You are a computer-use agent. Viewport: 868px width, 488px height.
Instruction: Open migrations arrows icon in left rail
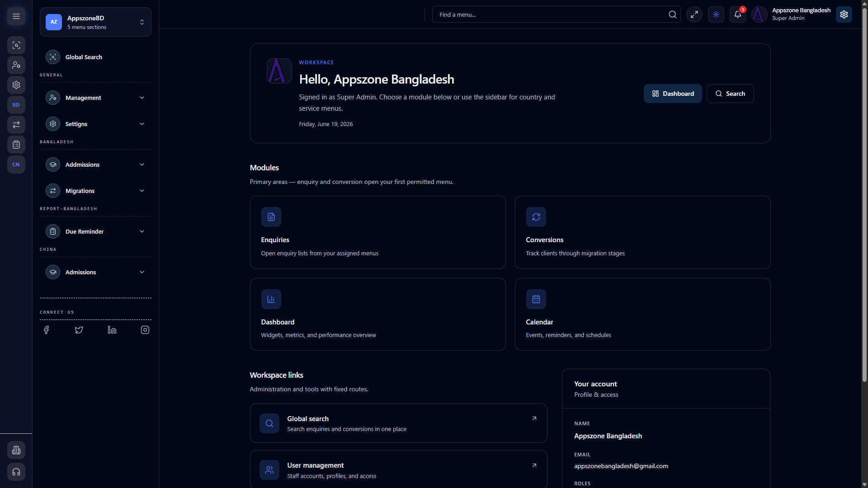pos(16,125)
